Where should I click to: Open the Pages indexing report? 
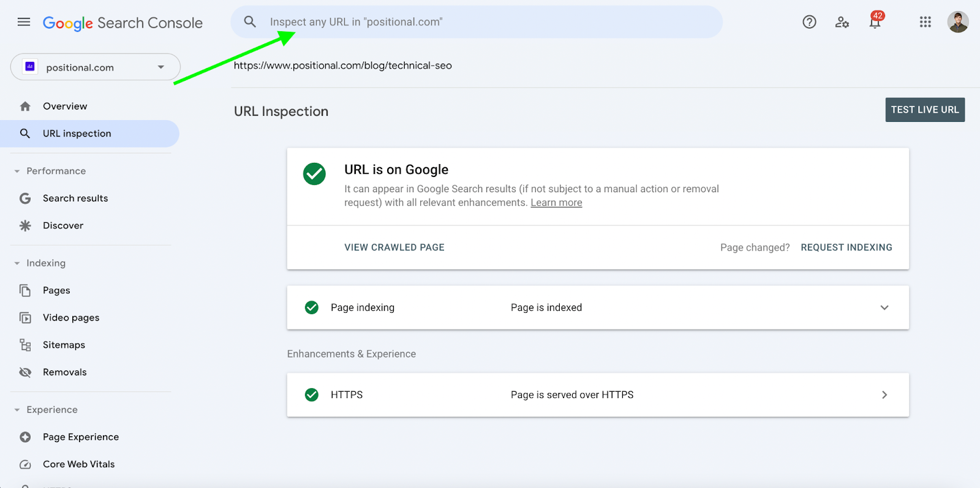(56, 290)
